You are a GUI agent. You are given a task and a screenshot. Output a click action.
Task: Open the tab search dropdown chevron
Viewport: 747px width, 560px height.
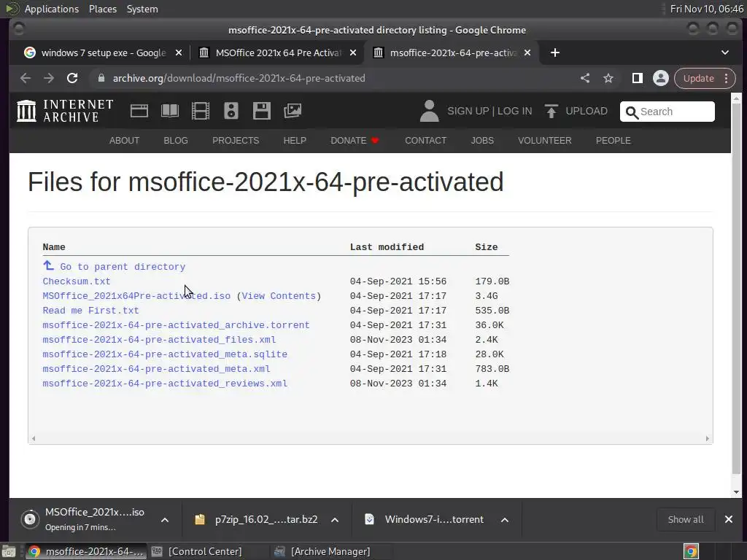[x=725, y=52]
